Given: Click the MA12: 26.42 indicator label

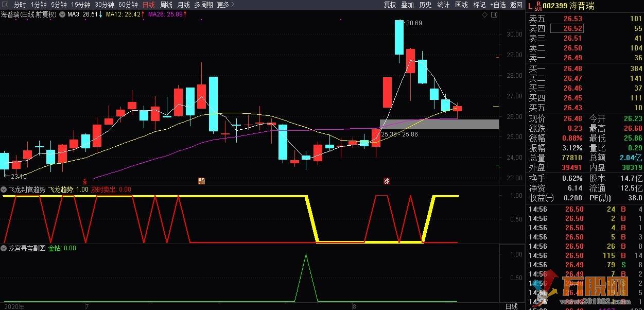Looking at the screenshot, I should pos(126,14).
